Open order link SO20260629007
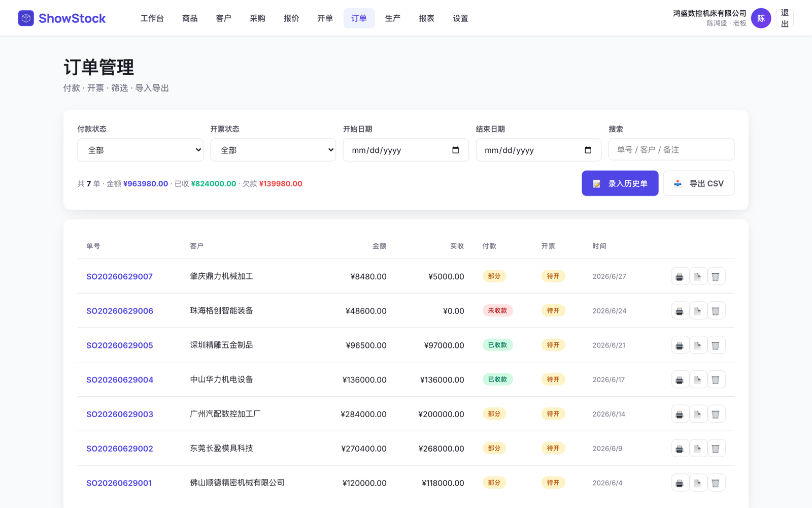812x508 pixels. [x=119, y=276]
